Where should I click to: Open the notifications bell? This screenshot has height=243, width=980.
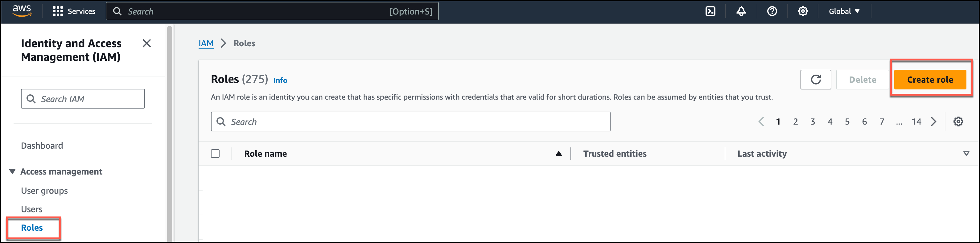click(741, 11)
